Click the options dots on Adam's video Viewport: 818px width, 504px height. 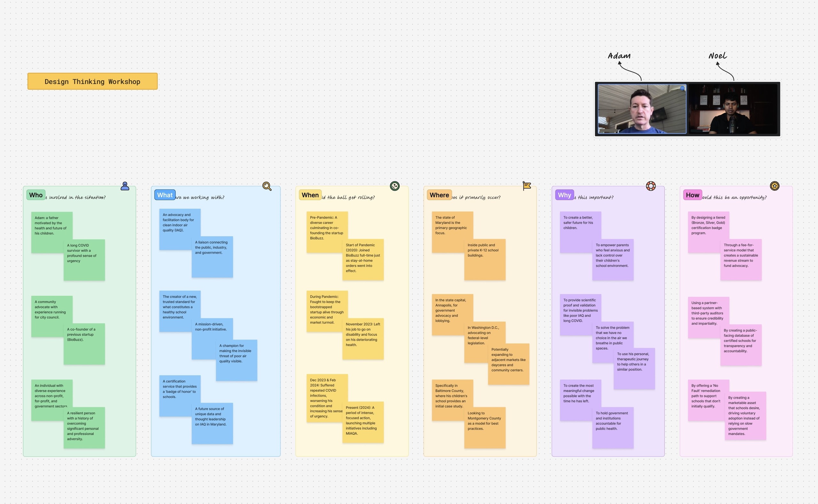(x=682, y=88)
